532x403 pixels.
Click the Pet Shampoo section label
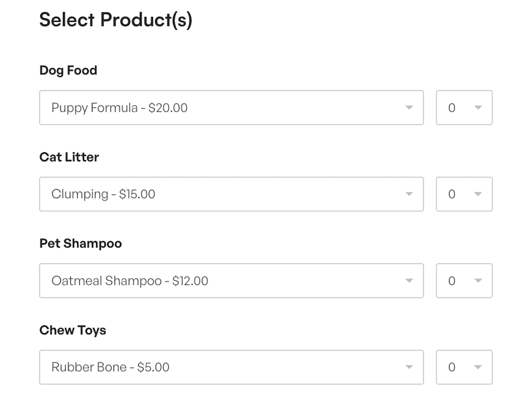[80, 243]
